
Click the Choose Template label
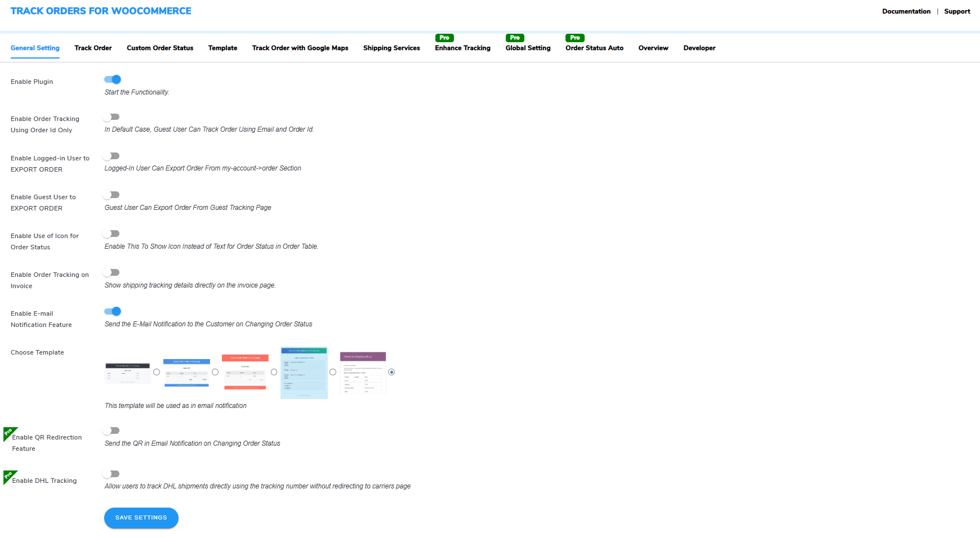(x=37, y=352)
